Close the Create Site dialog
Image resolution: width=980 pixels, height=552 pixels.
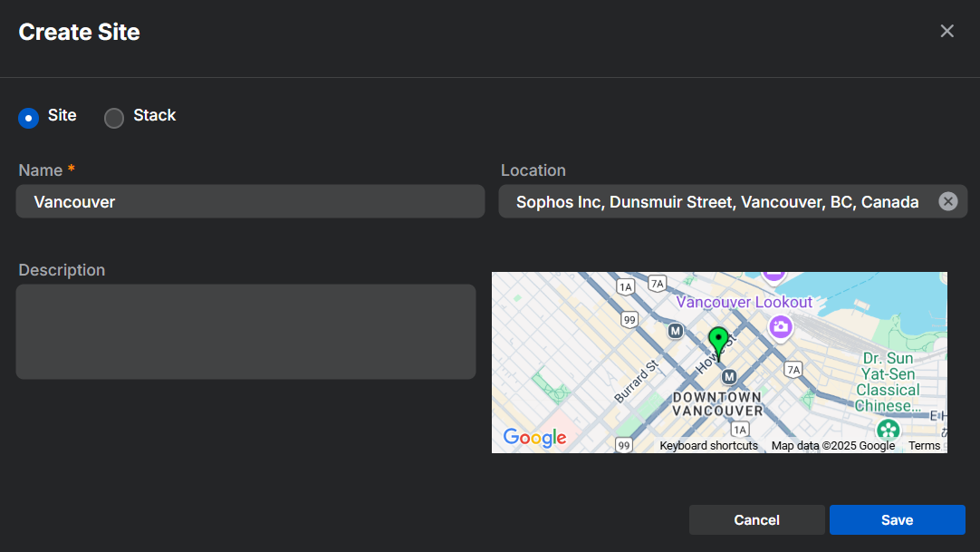coord(946,32)
